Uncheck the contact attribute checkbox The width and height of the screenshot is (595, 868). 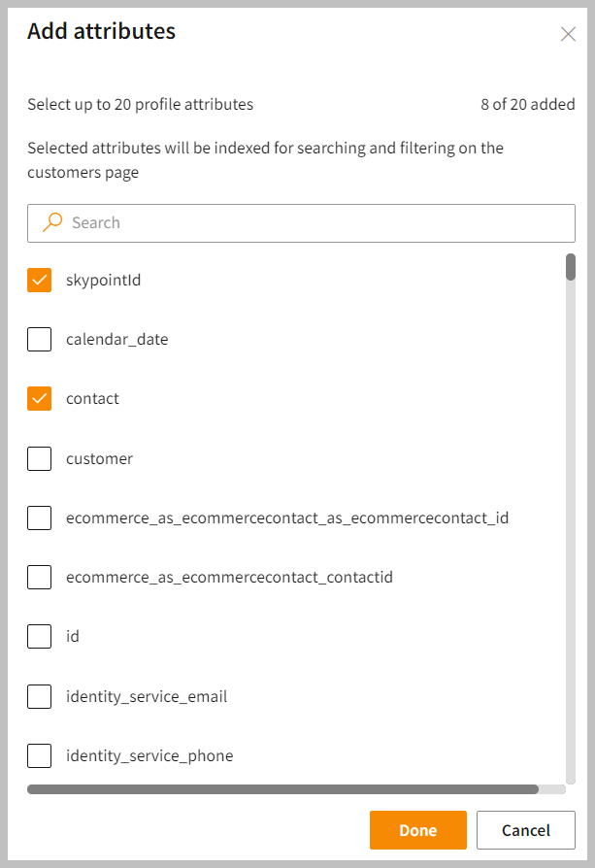[x=40, y=399]
